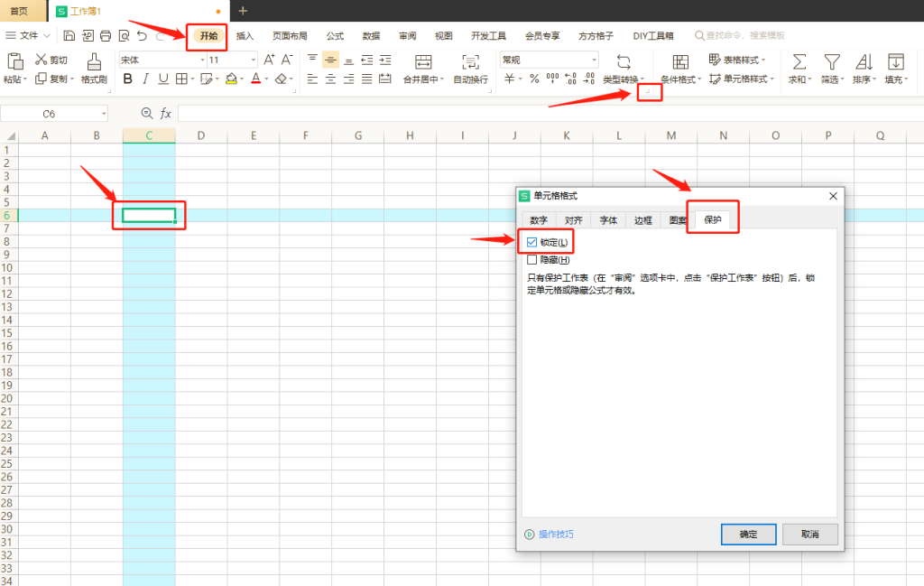
Task: Click the 取消 button
Action: (809, 535)
